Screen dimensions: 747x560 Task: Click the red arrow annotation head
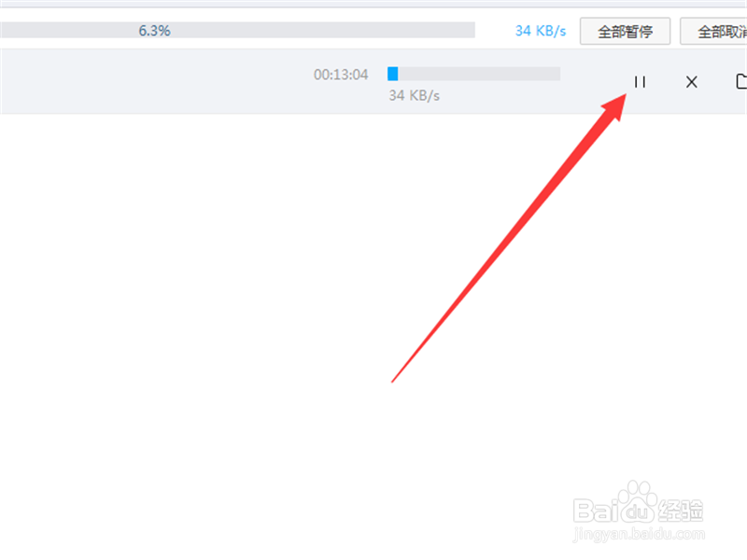[x=614, y=106]
